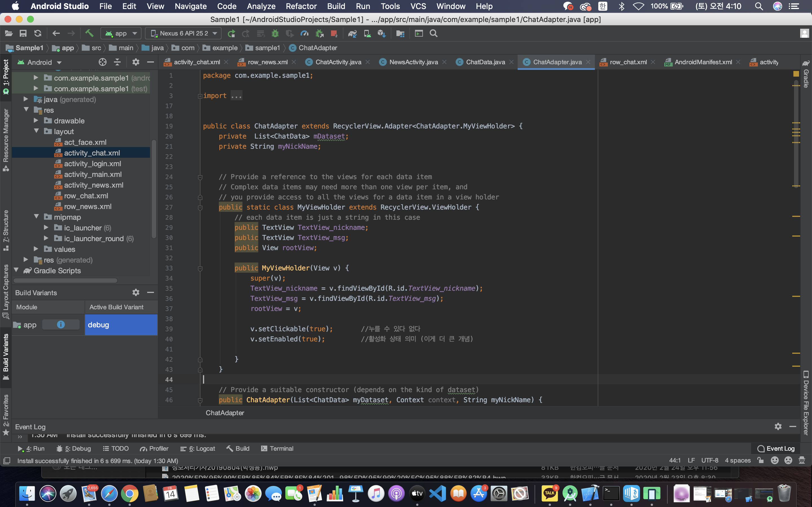Open the Terminal tool window button

(x=277, y=448)
